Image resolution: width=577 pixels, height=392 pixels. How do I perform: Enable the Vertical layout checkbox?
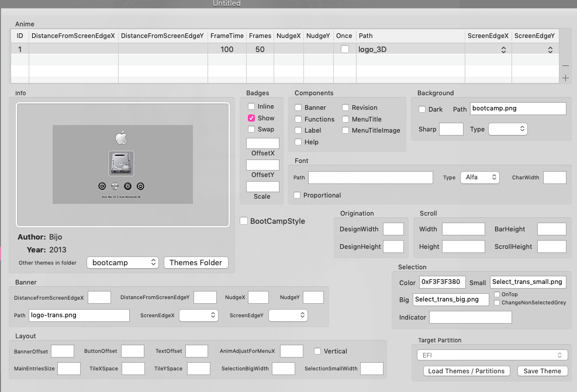(x=317, y=351)
